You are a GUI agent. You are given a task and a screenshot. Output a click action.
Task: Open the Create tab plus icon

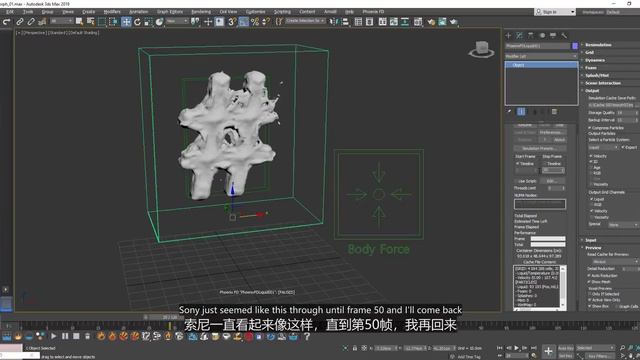pyautogui.click(x=508, y=36)
